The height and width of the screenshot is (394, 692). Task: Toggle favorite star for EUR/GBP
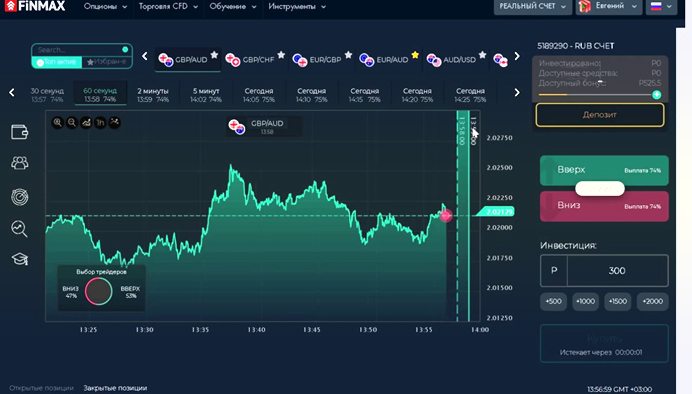(x=348, y=55)
